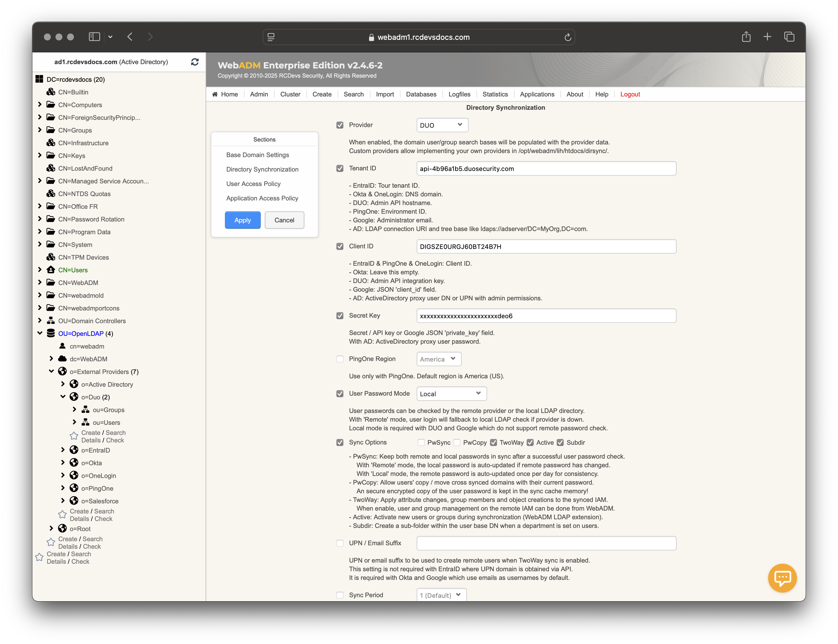Open a new tab with plus icon
838x644 pixels.
(767, 37)
